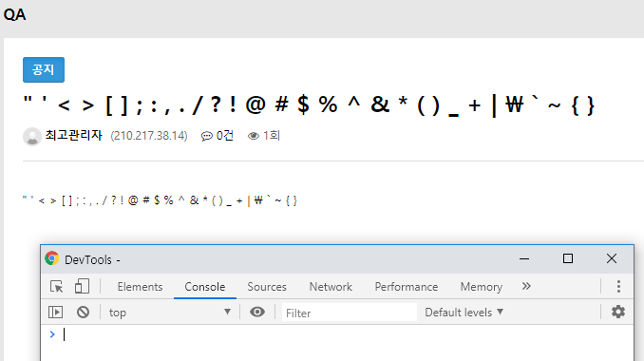This screenshot has width=644, height=361.
Task: Toggle the live expression eye icon
Action: [257, 313]
